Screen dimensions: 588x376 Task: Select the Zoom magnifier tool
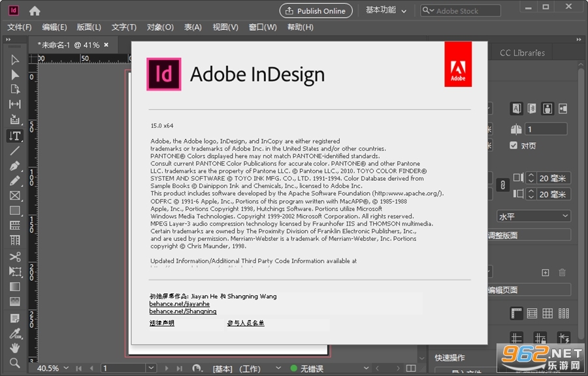[14, 363]
